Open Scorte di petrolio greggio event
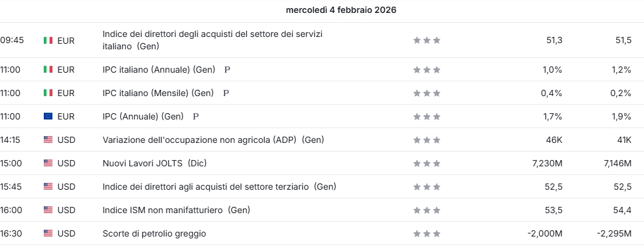 pos(154,234)
